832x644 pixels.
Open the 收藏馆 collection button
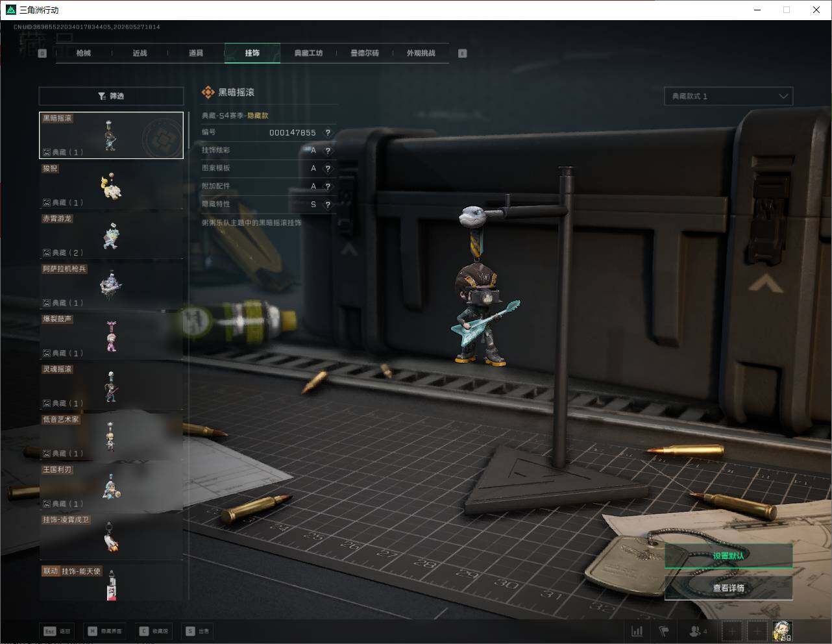[154, 631]
